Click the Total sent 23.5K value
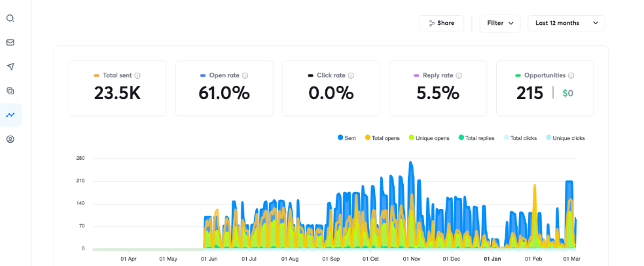644x266 pixels. (117, 94)
